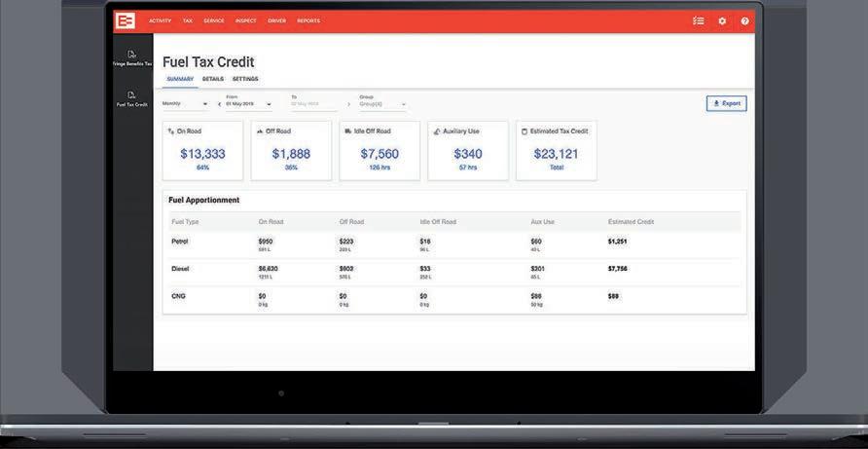The width and height of the screenshot is (868, 449).
Task: Click the Estimated Tax Credit card icon
Action: pyautogui.click(x=524, y=131)
